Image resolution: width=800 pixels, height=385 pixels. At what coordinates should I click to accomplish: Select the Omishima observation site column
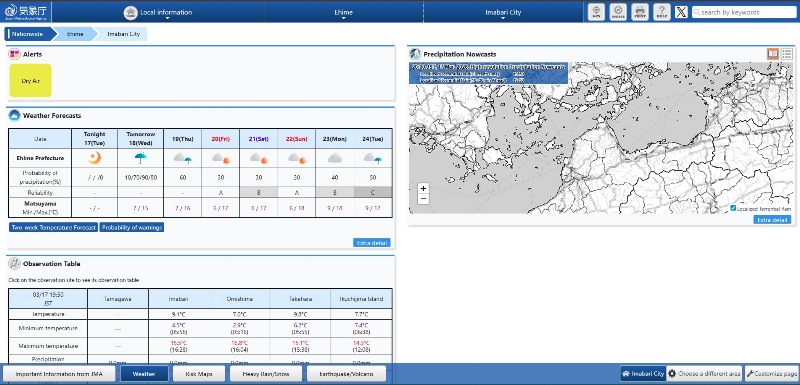[239, 298]
